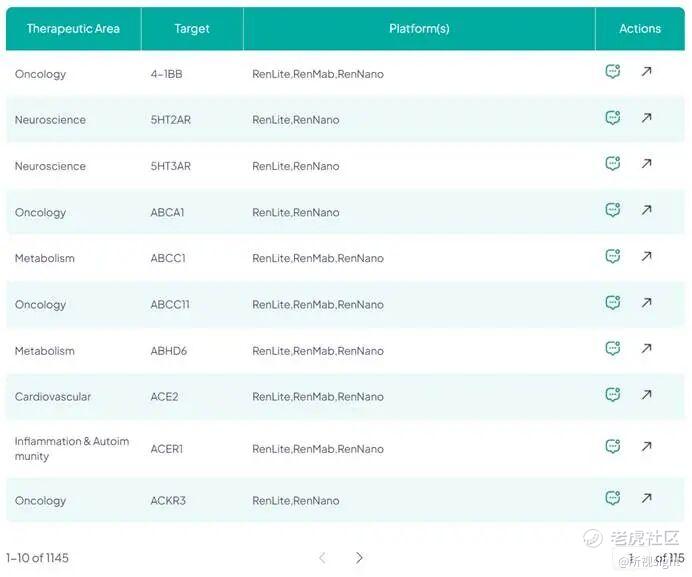Open the arrow link for the ACKR3 row
Screen dimensions: 692x577
(647, 498)
